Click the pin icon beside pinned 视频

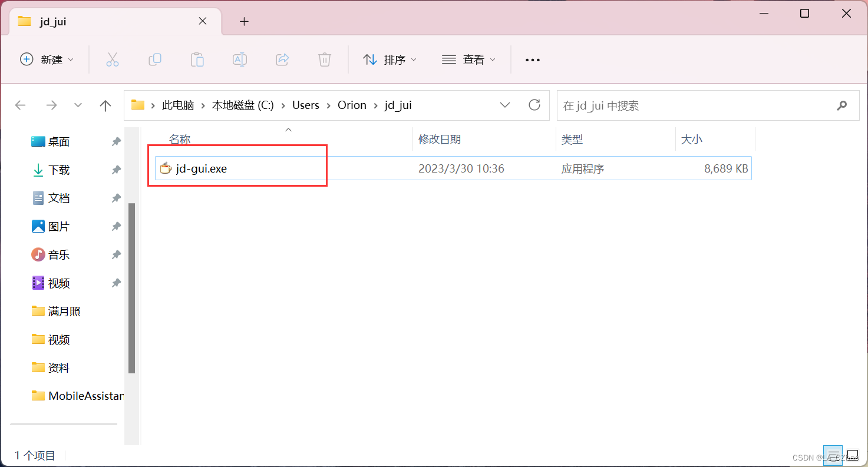tap(116, 283)
